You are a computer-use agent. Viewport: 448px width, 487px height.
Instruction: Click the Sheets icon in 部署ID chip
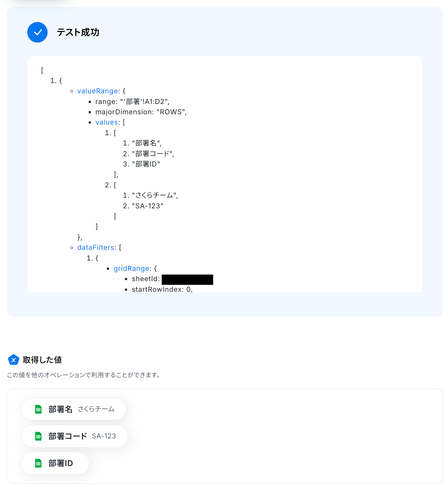(38, 463)
